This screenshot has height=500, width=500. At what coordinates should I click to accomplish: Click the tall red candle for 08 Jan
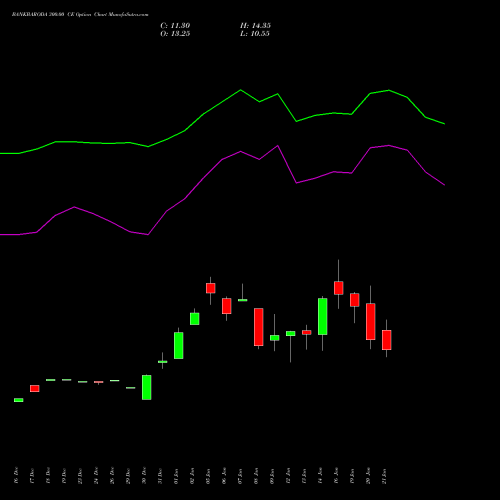point(259,327)
